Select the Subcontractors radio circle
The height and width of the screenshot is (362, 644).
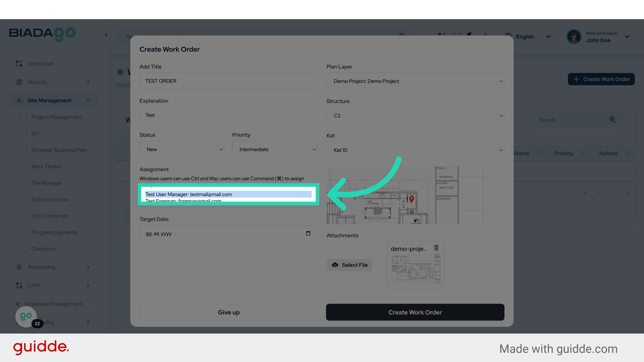click(23, 199)
